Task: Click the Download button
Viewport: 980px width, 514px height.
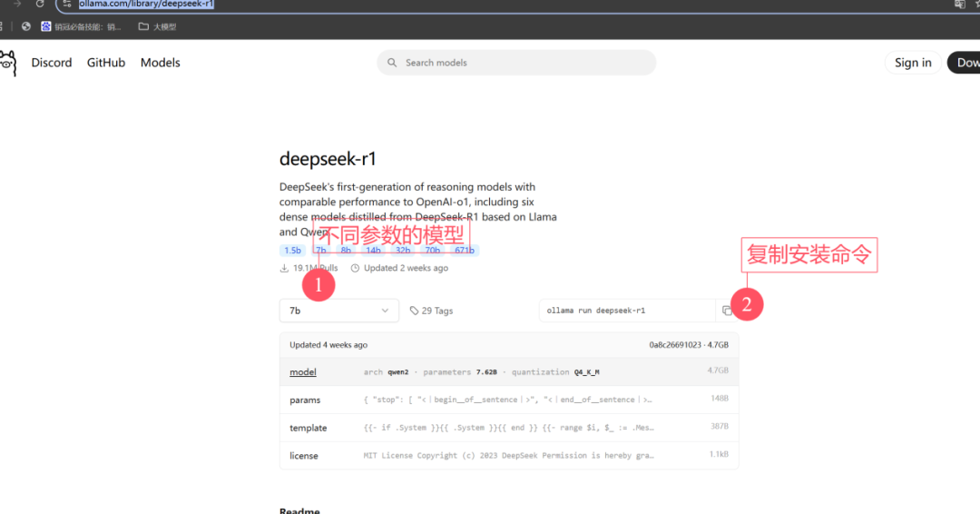Action: [x=965, y=63]
